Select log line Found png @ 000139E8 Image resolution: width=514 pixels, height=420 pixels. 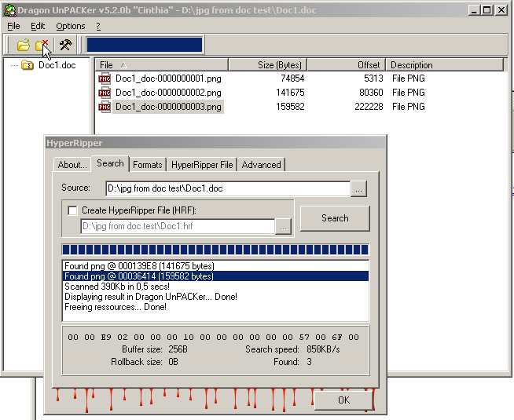(215, 266)
